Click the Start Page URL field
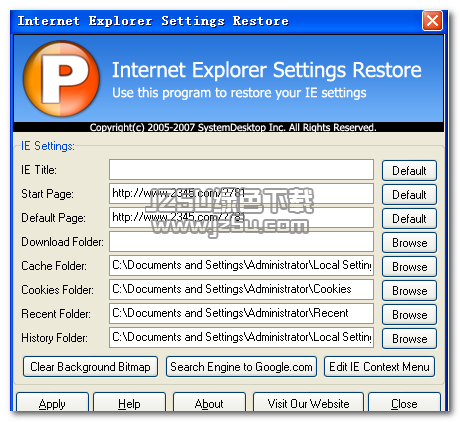460x422 pixels. (241, 193)
